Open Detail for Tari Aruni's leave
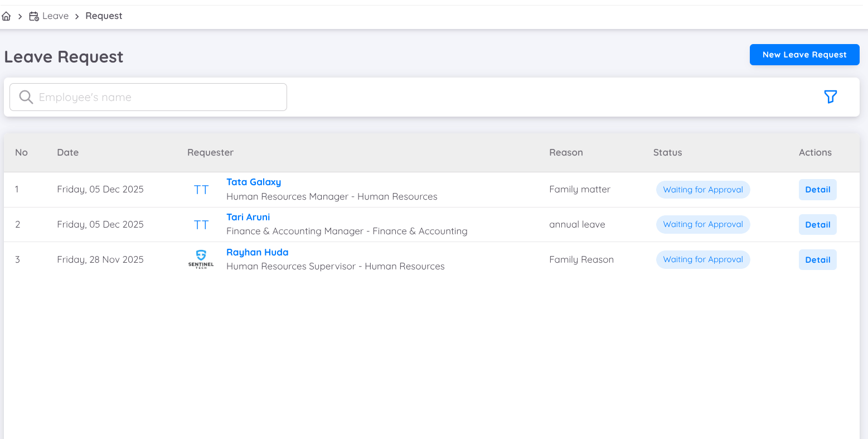Screen dimensions: 868x439 pyautogui.click(x=817, y=224)
